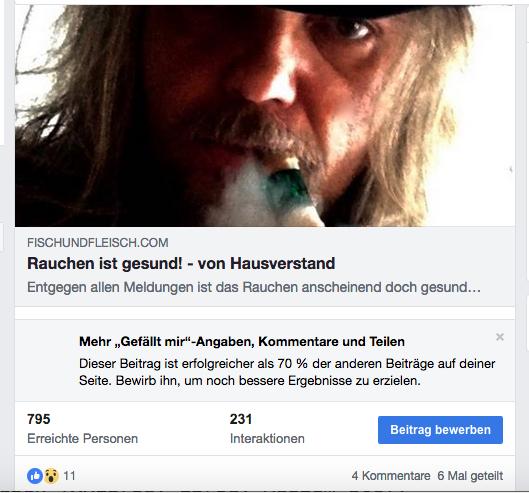Click the Interaktionen label
Viewport: 529px width, 493px height.
[x=267, y=439]
